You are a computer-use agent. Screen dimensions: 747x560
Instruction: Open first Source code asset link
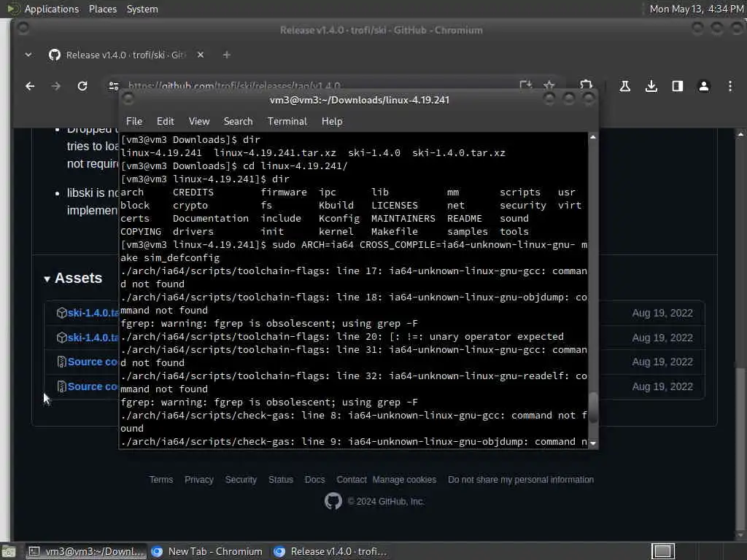93,362
